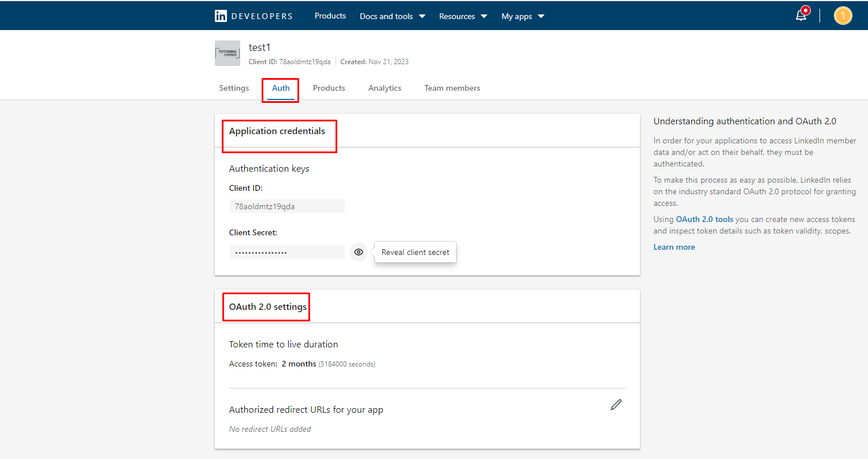Screen dimensions: 868x459
Task: View the Analytics tab
Action: (385, 88)
